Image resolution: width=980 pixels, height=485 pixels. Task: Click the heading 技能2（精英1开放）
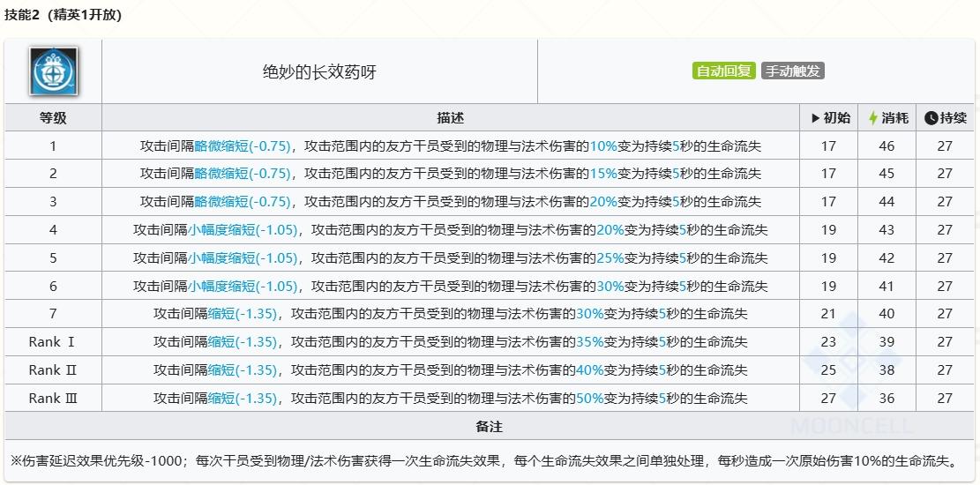click(x=64, y=16)
